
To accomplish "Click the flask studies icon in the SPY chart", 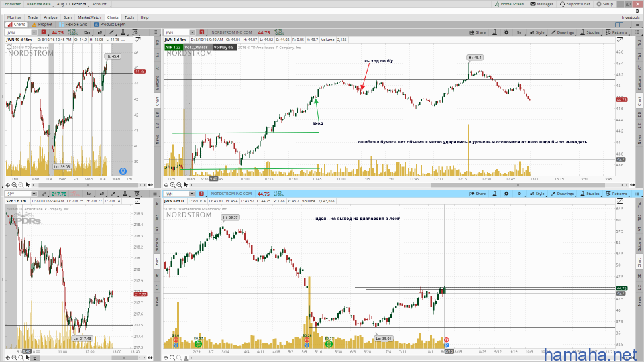I will click(125, 194).
